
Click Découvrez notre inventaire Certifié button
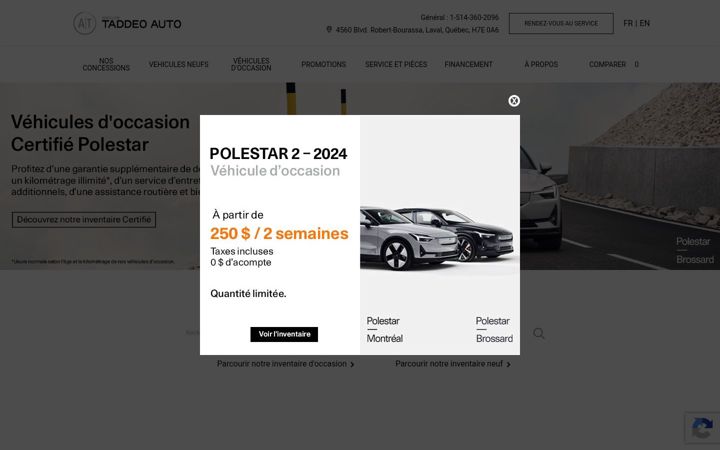click(x=84, y=219)
